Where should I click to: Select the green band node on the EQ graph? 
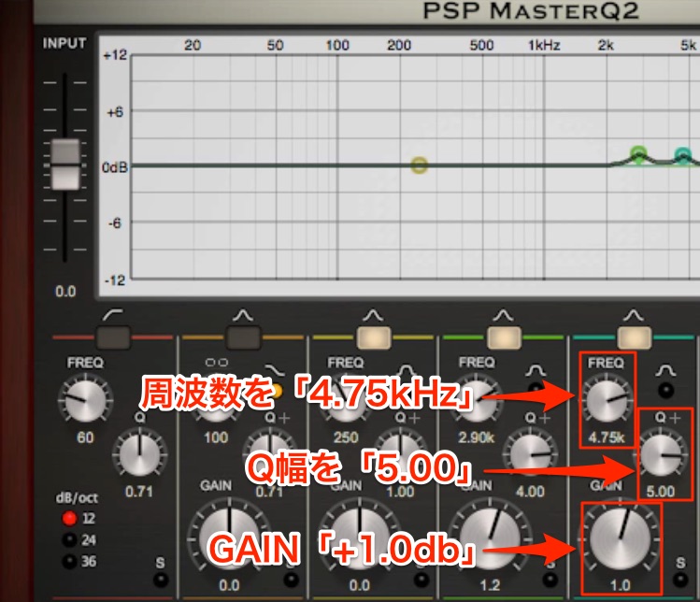pos(639,153)
